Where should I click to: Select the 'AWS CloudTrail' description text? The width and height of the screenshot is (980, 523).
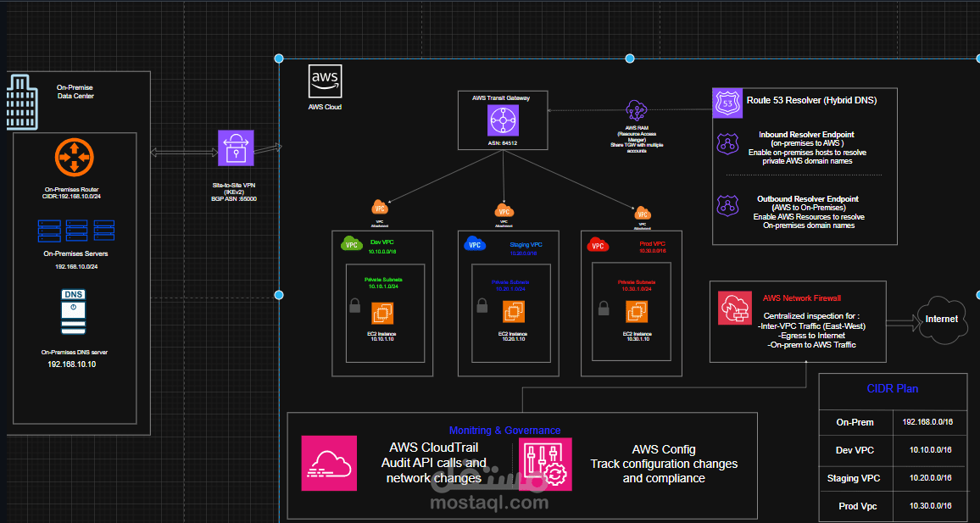point(434,463)
